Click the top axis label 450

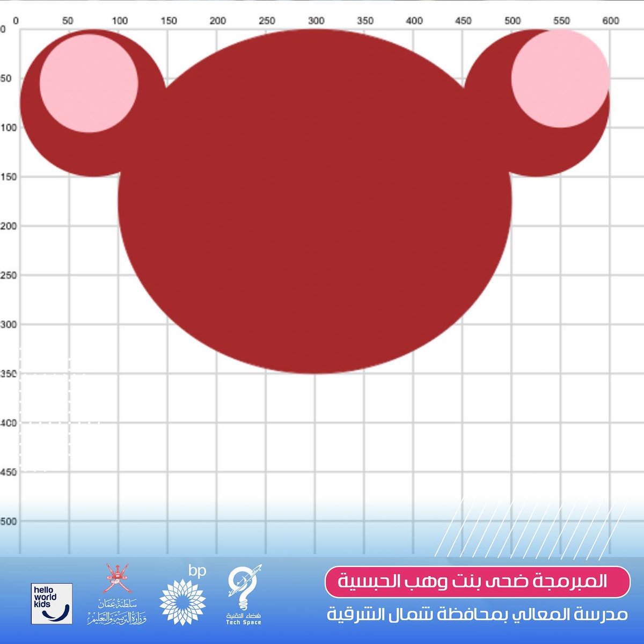tap(463, 21)
